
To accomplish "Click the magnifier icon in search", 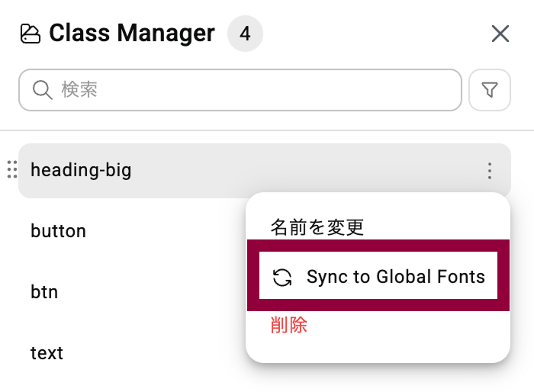I will 42,91.
